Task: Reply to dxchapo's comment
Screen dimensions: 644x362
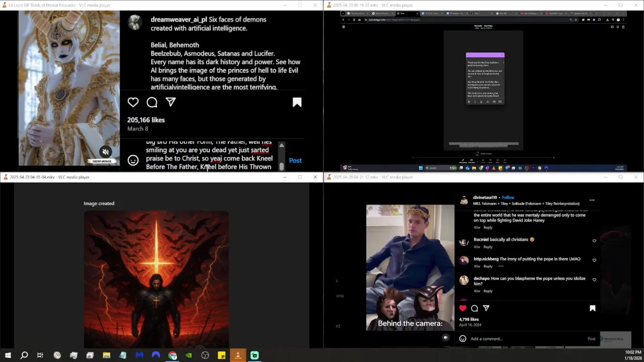Action: (x=488, y=291)
